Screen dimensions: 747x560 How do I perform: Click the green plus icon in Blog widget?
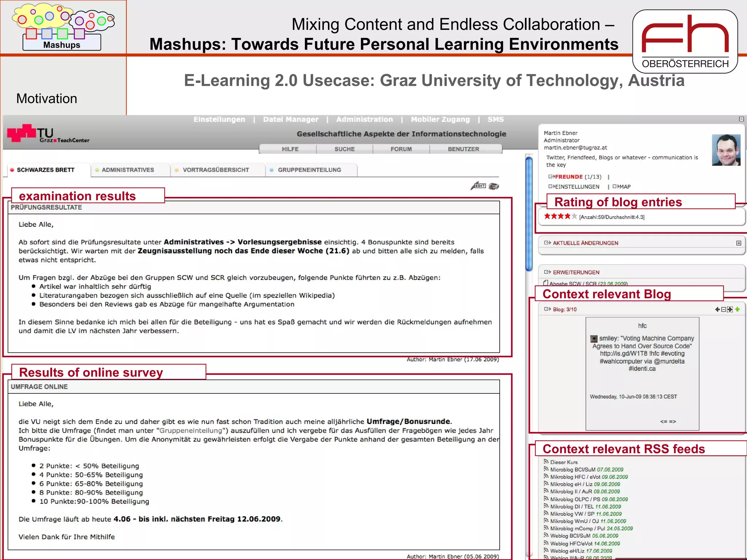click(x=738, y=309)
